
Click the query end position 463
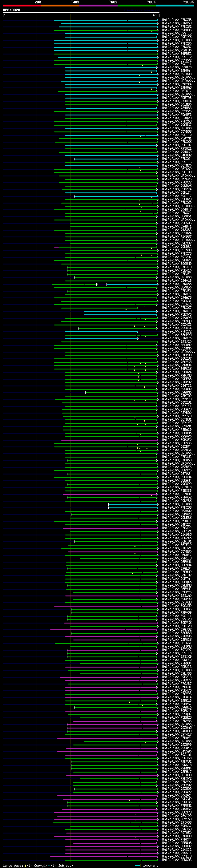click(155, 15)
